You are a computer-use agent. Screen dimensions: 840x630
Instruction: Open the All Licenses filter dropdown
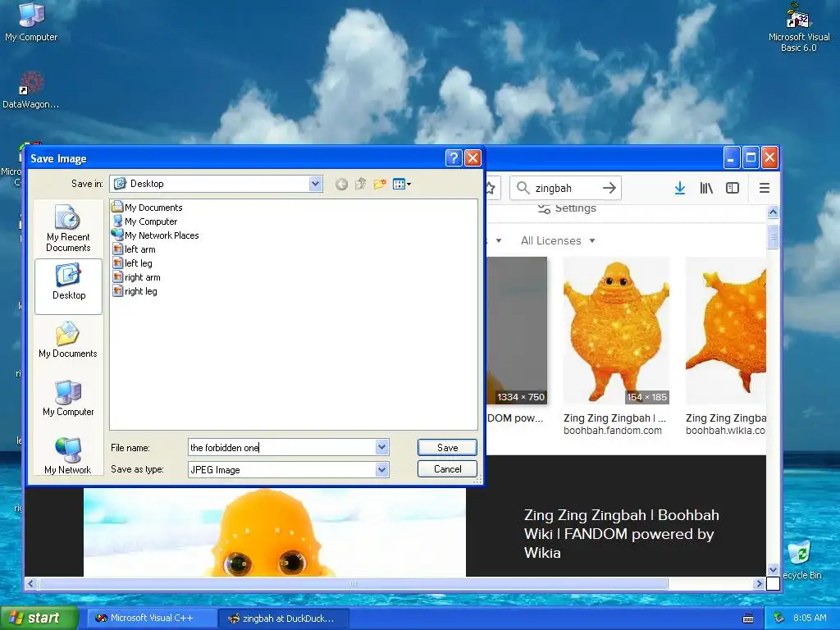[x=558, y=240]
